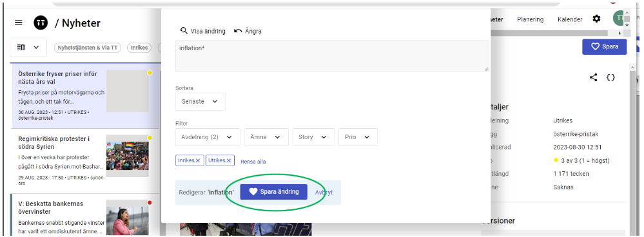Viewport: 644px width, 237px height.
Task: Switch to the Planering tab
Action: [530, 19]
